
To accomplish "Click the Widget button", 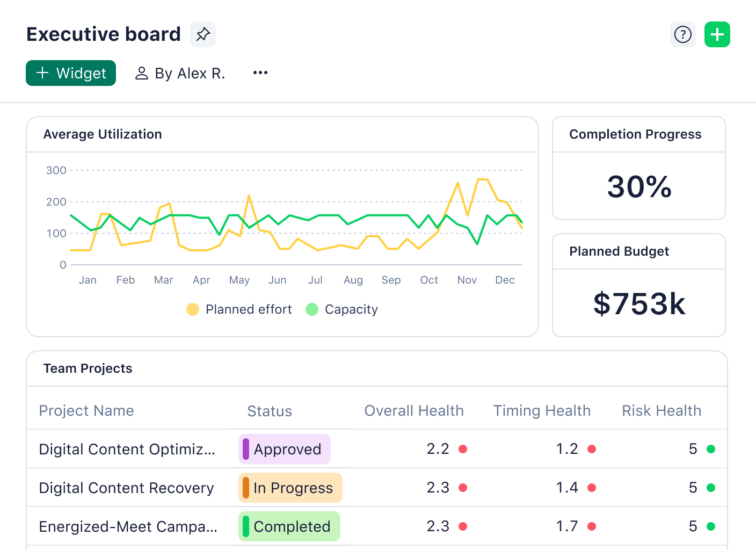I will (70, 73).
